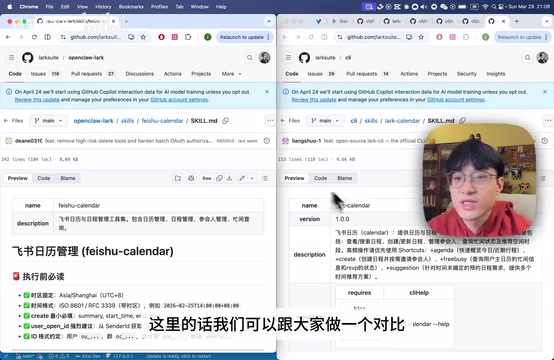Copy raw contents of feishu-calendar SKILL.md
The width and height of the screenshot is (554, 360).
219,178
